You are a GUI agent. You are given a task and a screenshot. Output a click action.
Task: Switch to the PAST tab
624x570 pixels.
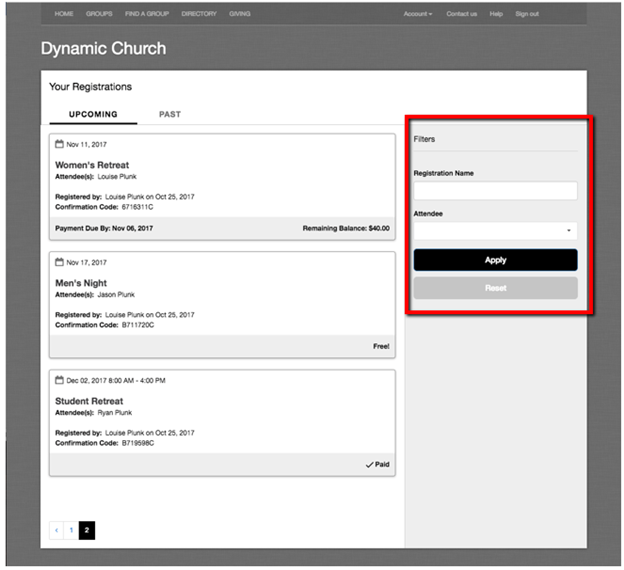pyautogui.click(x=170, y=114)
